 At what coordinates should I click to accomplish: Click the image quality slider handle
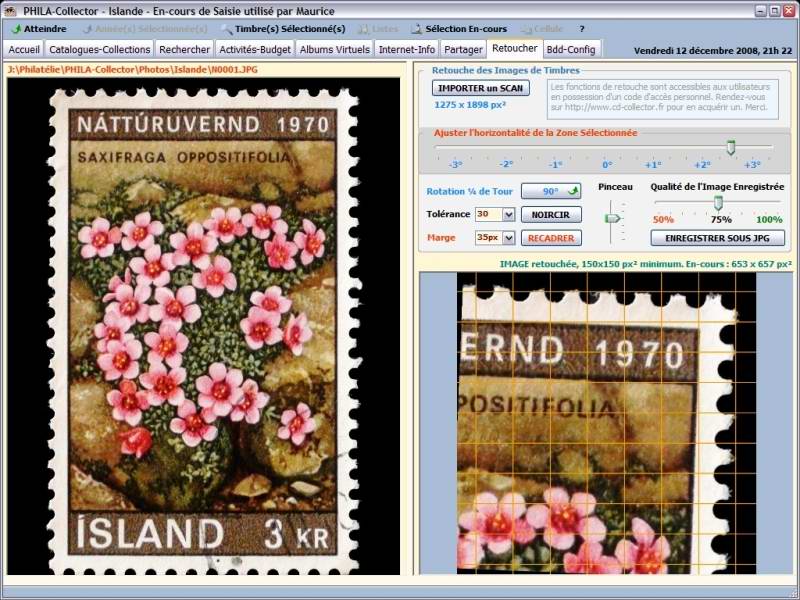[x=717, y=203]
